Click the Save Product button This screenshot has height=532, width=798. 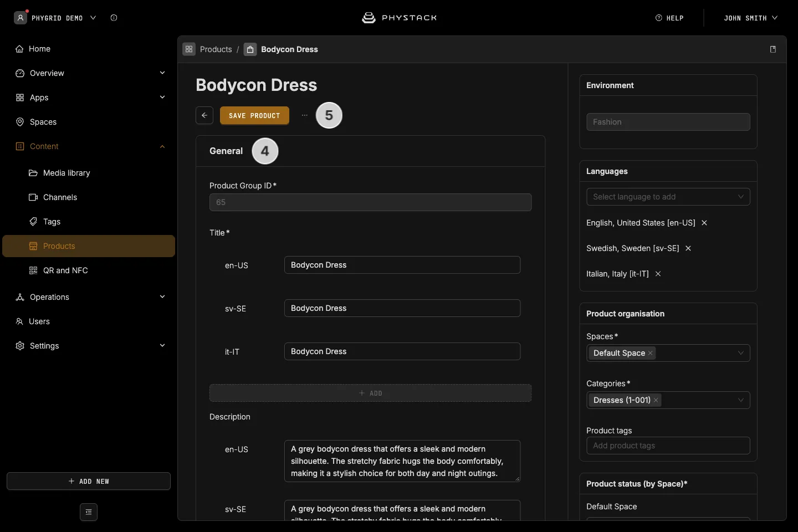click(x=254, y=115)
